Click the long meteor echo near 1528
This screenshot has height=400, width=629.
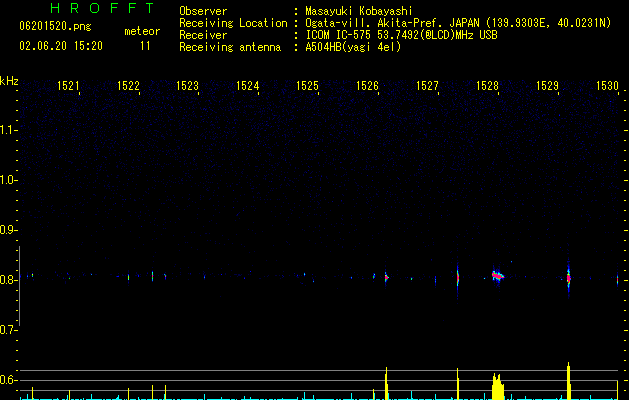[498, 276]
